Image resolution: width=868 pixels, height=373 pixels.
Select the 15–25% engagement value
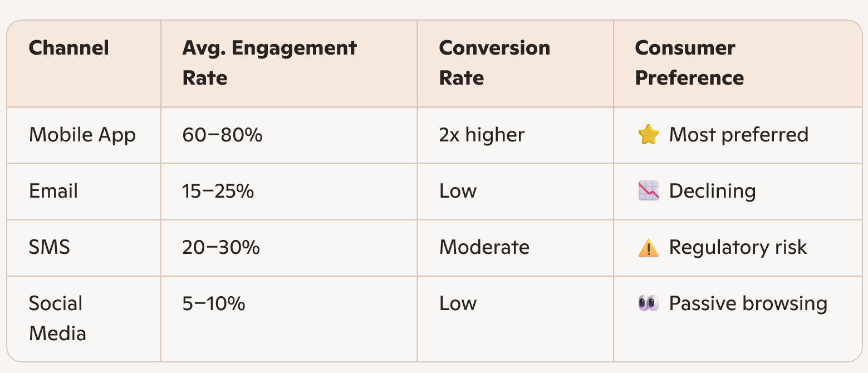tap(218, 192)
